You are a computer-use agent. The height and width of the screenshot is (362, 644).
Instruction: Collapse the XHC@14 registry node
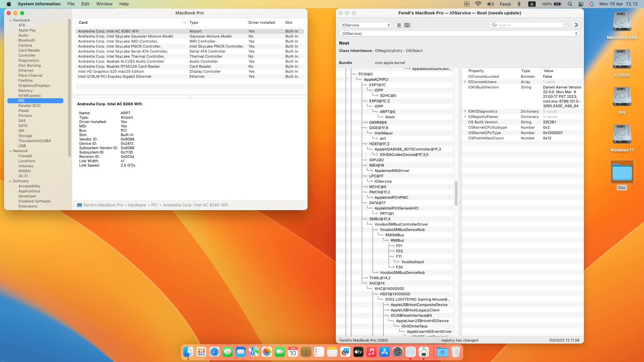[x=366, y=283]
